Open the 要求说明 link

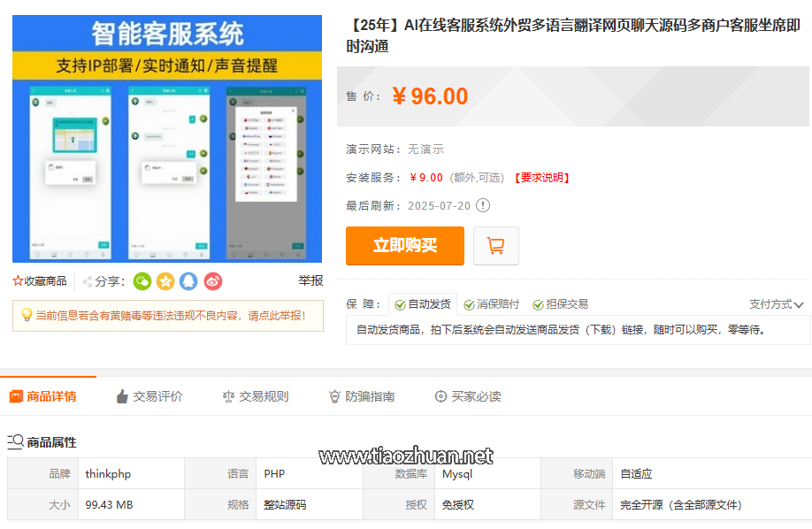pos(541,178)
